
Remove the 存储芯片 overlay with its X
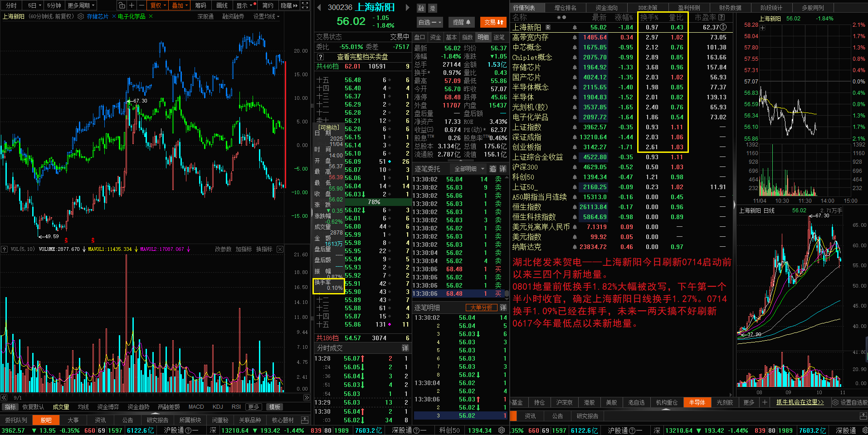[114, 16]
